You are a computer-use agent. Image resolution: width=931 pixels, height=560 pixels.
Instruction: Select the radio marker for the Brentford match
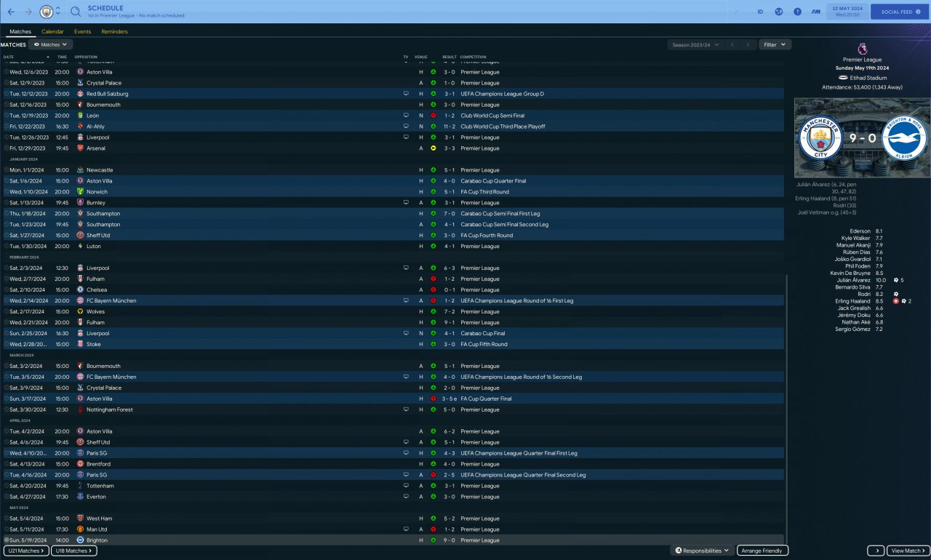point(7,464)
